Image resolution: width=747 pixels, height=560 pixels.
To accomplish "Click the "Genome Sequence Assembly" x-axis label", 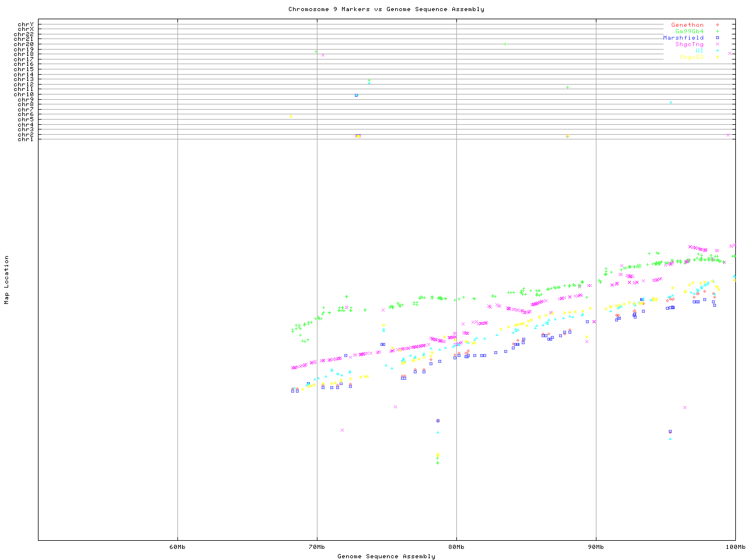I will coord(386,556).
